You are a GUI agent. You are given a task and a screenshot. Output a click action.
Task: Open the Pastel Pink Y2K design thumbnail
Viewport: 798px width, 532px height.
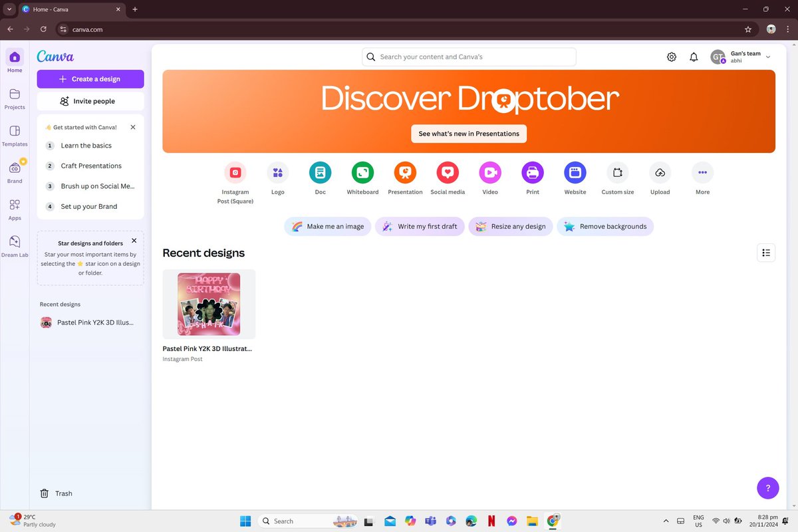(x=209, y=305)
